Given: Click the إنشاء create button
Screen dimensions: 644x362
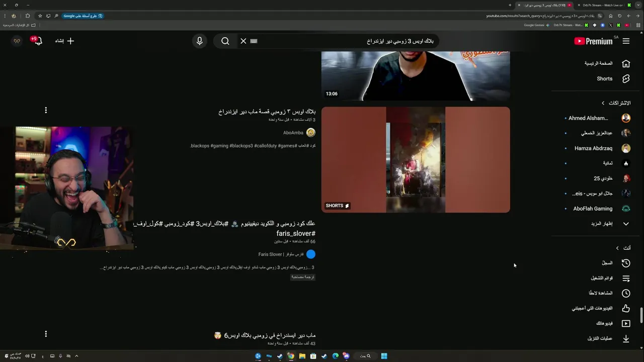Looking at the screenshot, I should (64, 41).
